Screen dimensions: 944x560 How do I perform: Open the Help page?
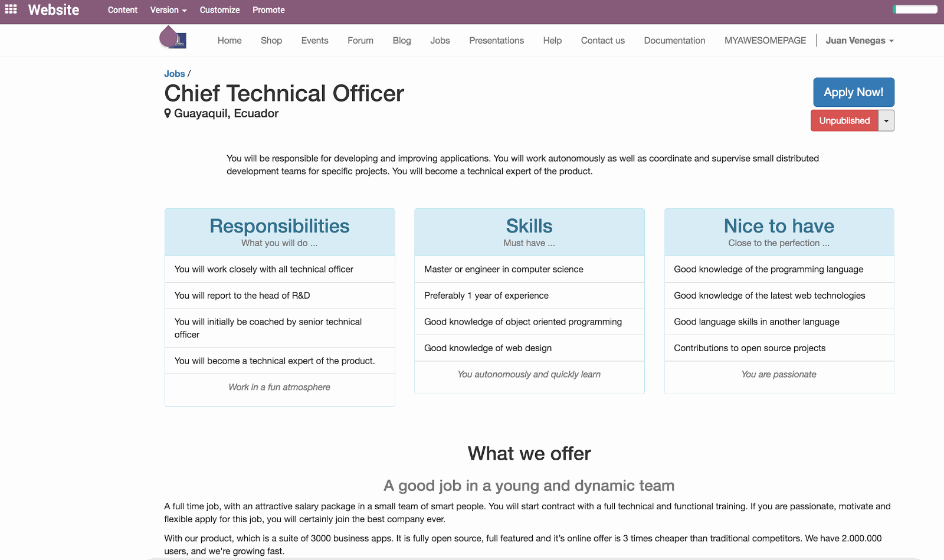click(x=552, y=41)
